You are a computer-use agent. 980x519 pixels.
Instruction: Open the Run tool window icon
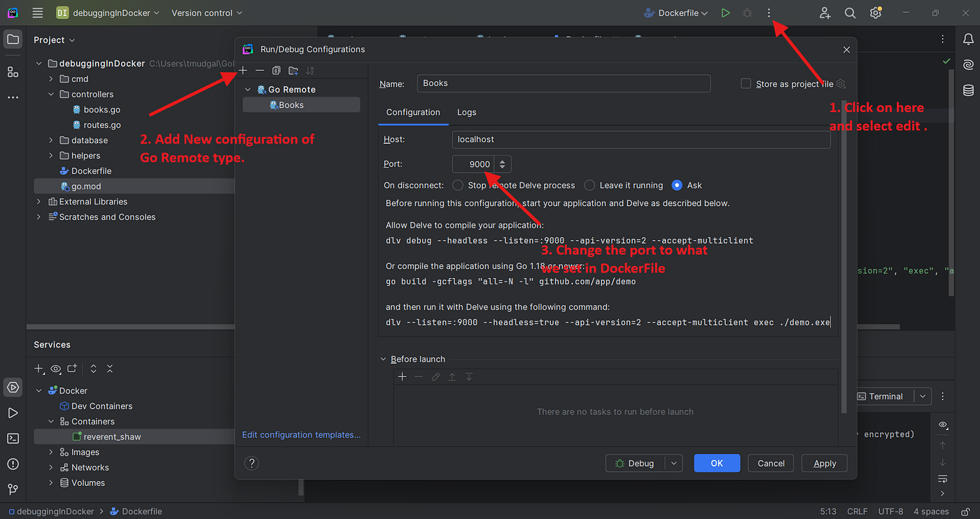pyautogui.click(x=13, y=413)
